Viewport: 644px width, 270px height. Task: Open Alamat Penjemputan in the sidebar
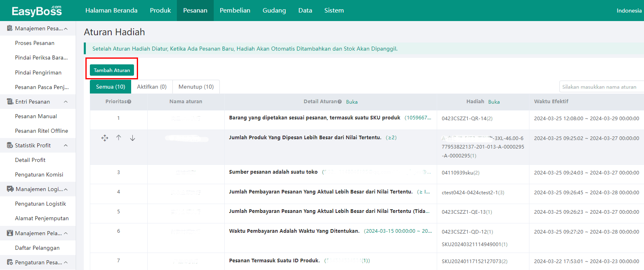42,218
